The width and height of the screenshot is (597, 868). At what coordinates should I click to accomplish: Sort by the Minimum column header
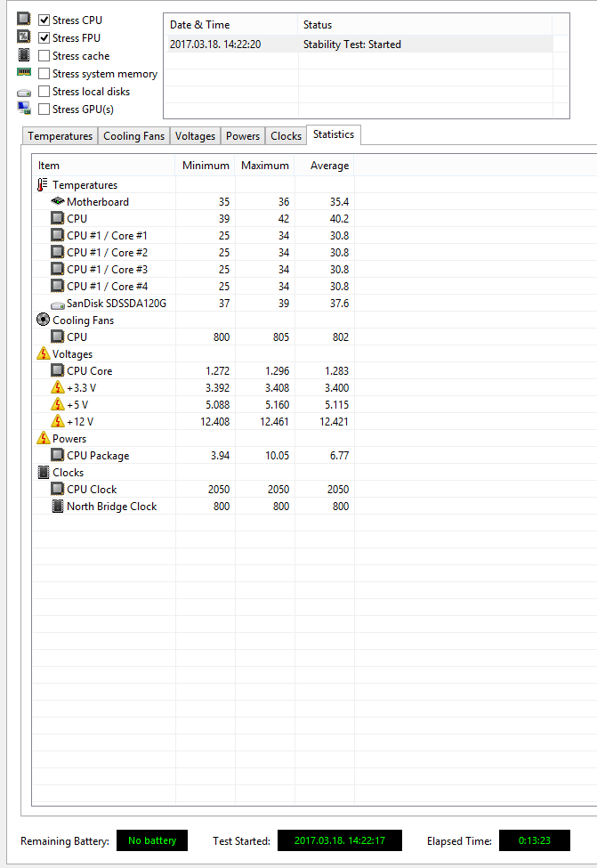(x=206, y=166)
